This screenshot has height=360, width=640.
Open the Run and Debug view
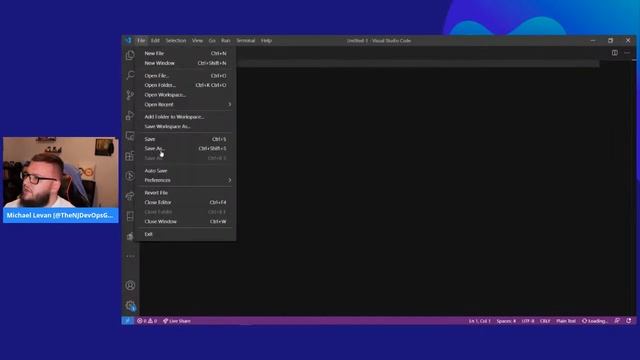[x=130, y=116]
